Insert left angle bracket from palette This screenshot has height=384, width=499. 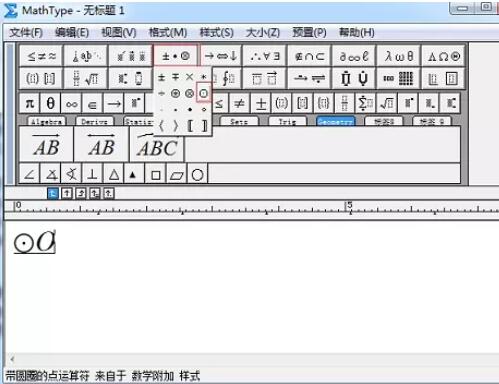[x=162, y=126]
